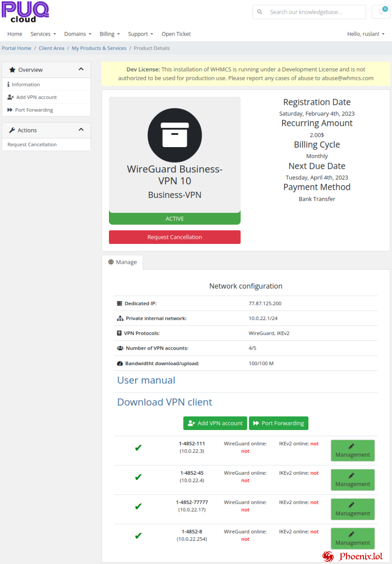The height and width of the screenshot is (564, 392).
Task: Click the archive box product icon
Action: [x=175, y=135]
